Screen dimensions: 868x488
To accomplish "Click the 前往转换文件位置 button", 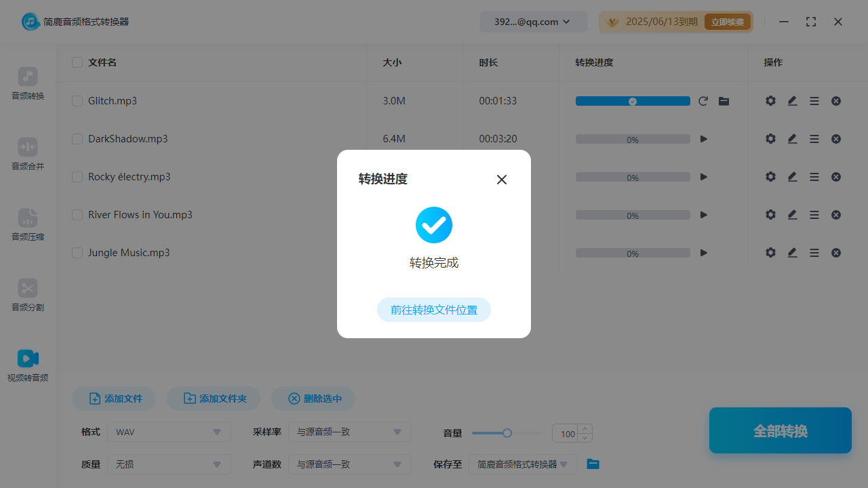I will (x=434, y=310).
